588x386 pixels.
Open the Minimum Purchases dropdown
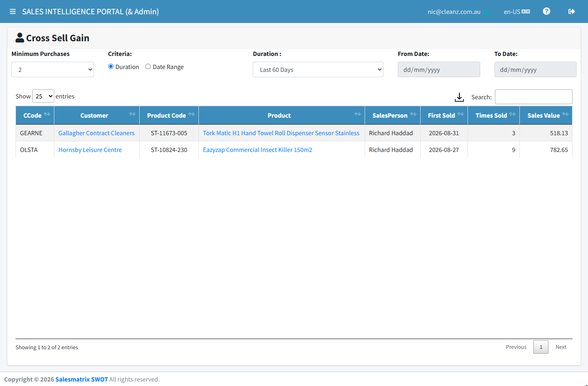point(53,69)
